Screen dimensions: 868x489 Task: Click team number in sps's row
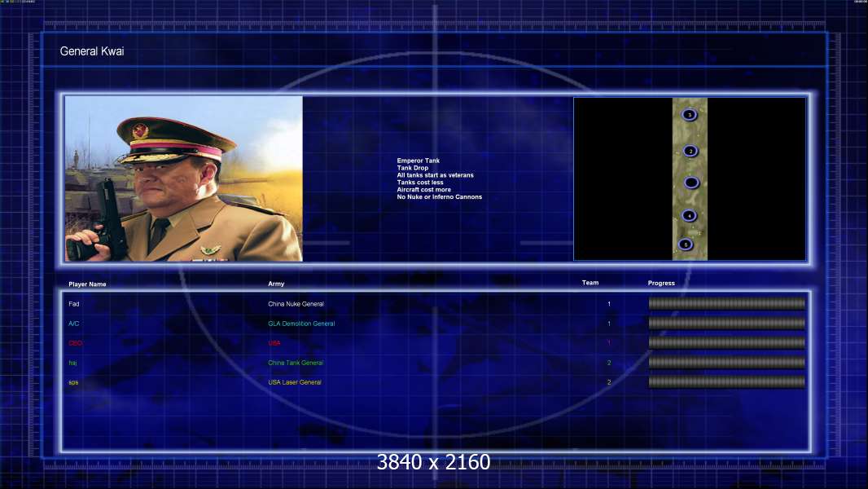609,382
